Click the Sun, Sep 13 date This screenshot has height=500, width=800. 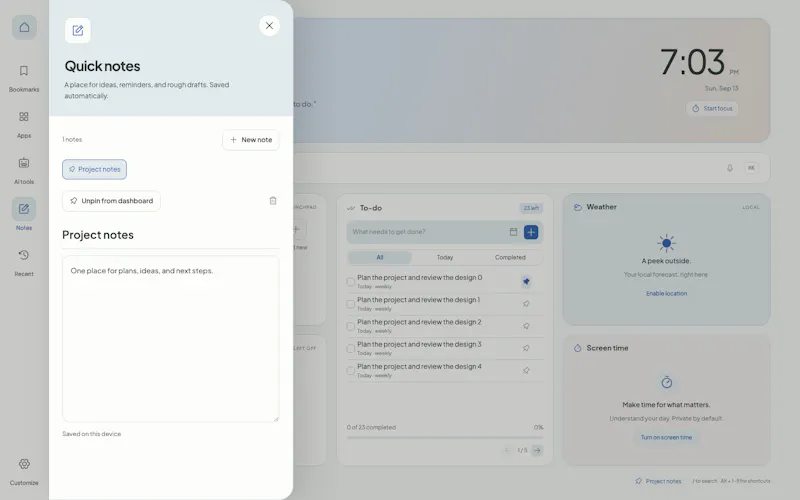point(721,88)
